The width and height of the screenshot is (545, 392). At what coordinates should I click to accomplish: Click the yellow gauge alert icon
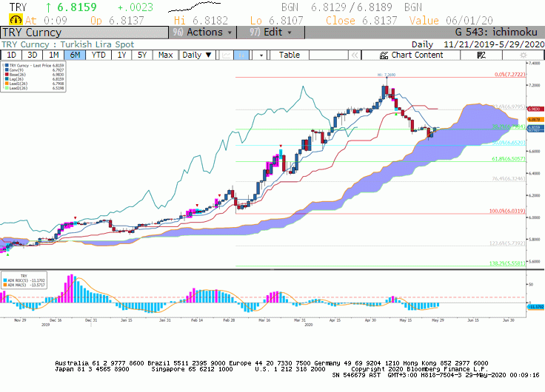16,20
